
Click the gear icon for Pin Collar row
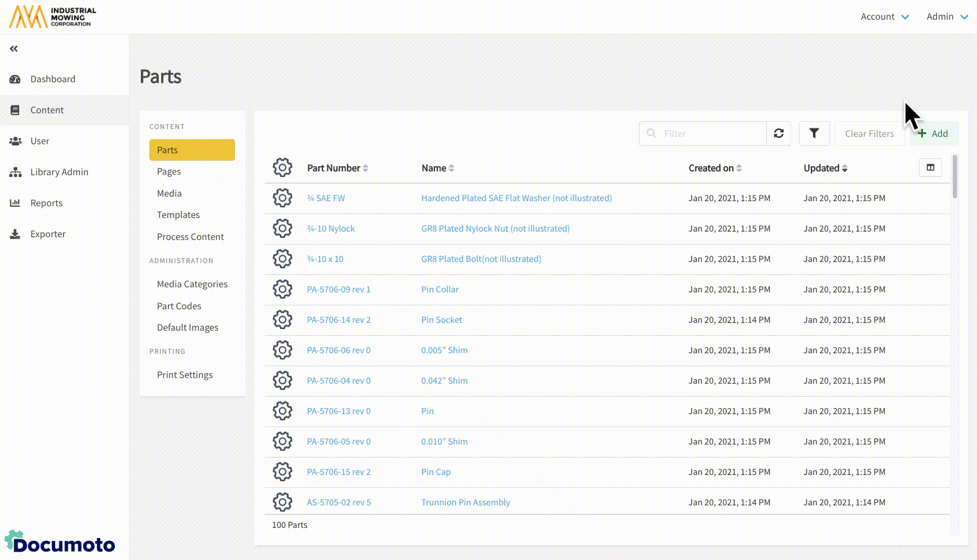pyautogui.click(x=282, y=290)
